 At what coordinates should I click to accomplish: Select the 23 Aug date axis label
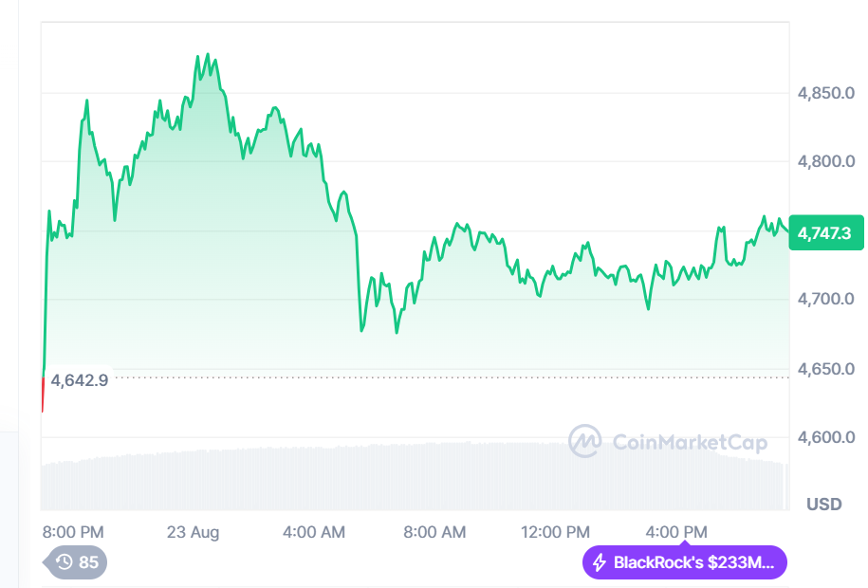click(x=193, y=533)
